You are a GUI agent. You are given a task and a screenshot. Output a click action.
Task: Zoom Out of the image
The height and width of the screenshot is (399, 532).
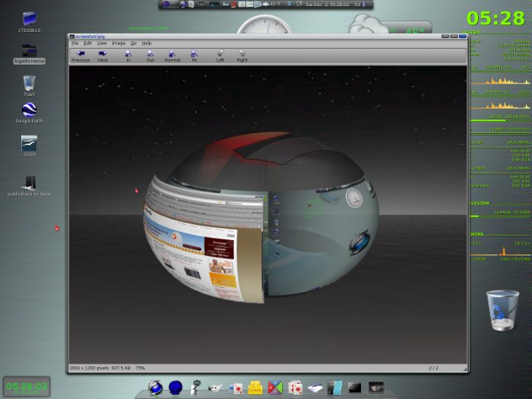[150, 55]
